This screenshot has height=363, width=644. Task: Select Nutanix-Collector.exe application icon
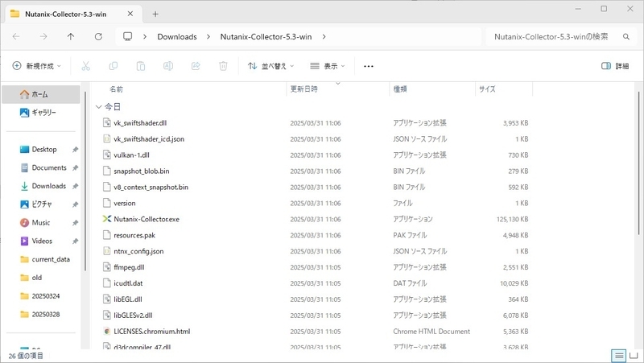click(107, 219)
